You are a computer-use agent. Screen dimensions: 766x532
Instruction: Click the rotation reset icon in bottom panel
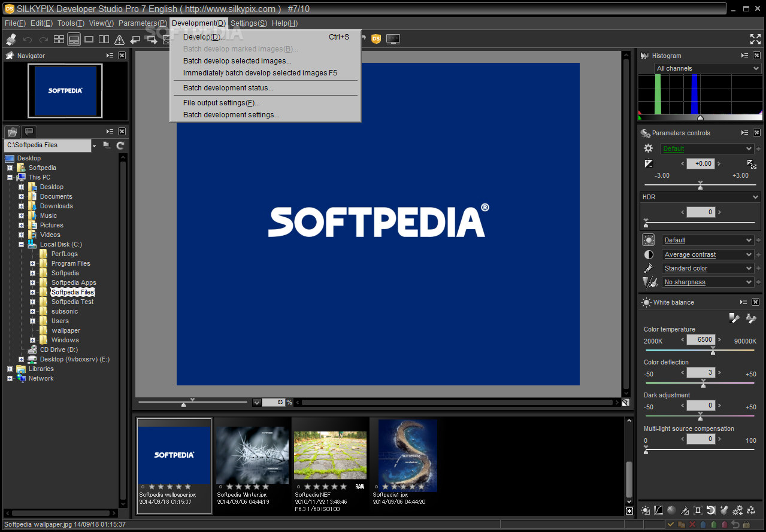point(711,510)
